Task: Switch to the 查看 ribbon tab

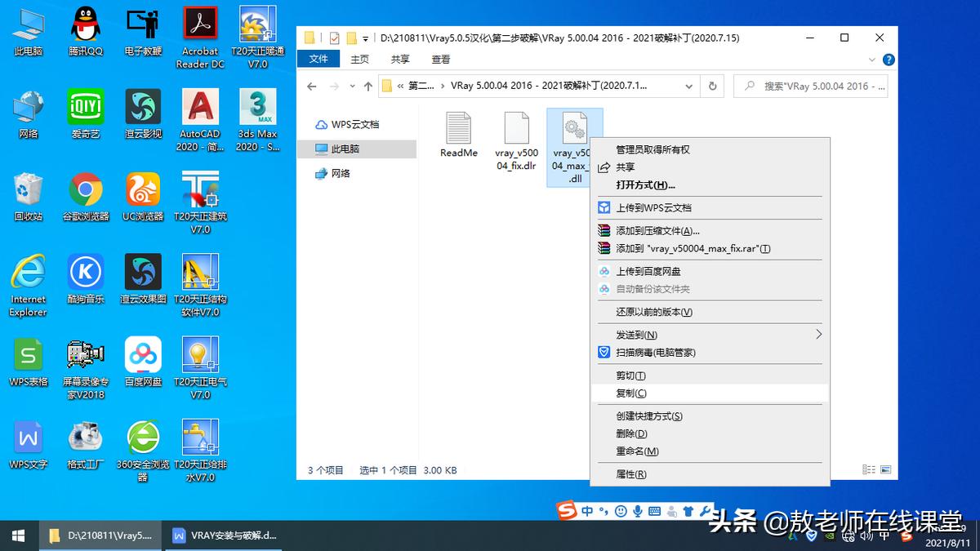Action: coord(439,59)
